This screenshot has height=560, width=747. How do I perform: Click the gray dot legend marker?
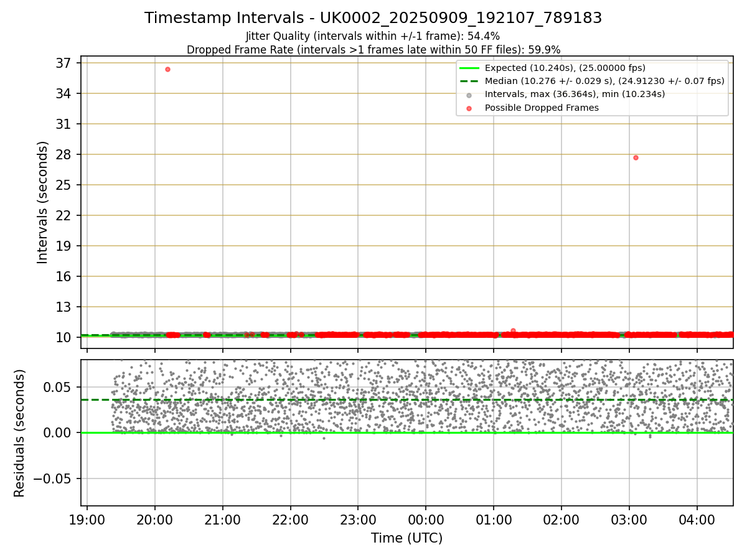coord(468,95)
